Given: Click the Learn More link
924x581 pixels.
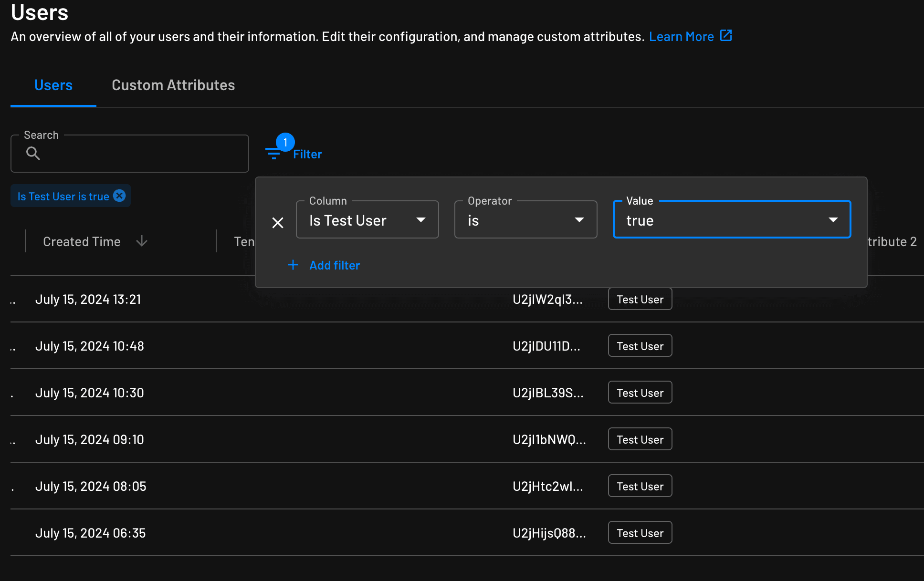Looking at the screenshot, I should click(682, 36).
